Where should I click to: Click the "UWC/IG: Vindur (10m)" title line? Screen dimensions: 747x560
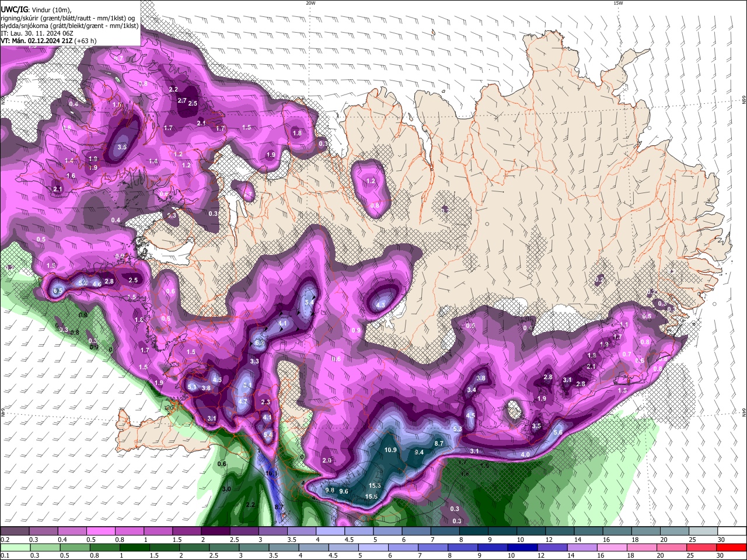(36, 10)
